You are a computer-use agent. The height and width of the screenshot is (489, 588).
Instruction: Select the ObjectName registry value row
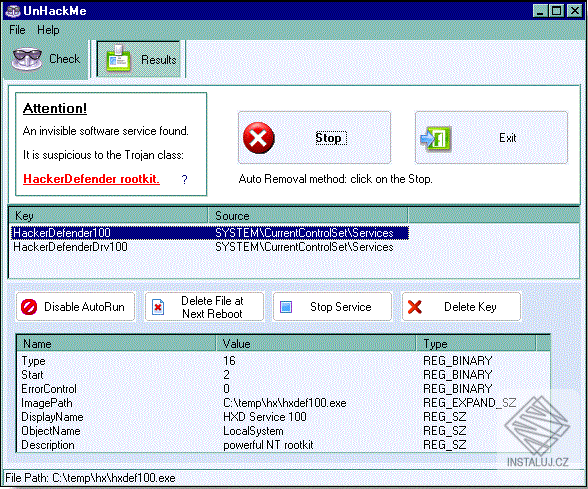283,431
